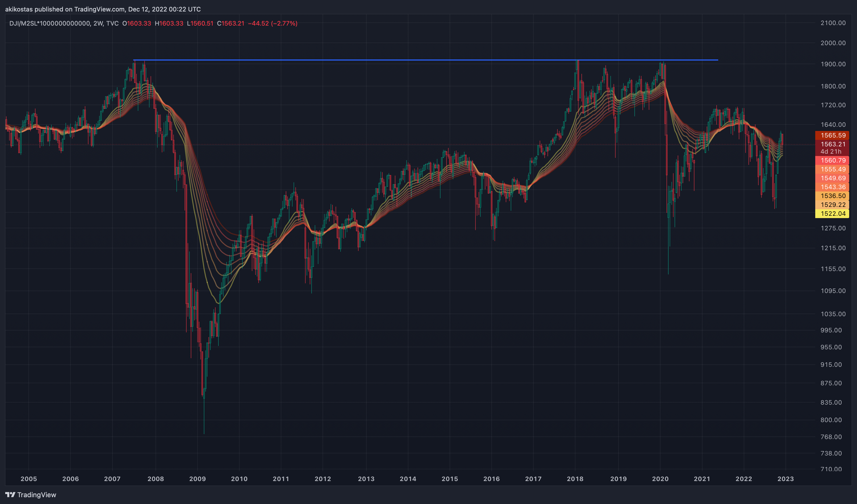The width and height of the screenshot is (857, 504).
Task: Click the TradingView logo icon
Action: click(10, 495)
